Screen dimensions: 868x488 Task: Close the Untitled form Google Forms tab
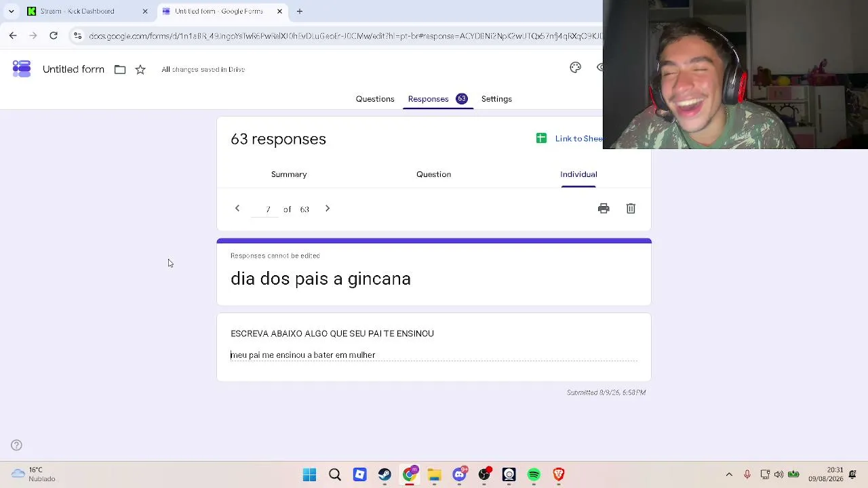[279, 11]
